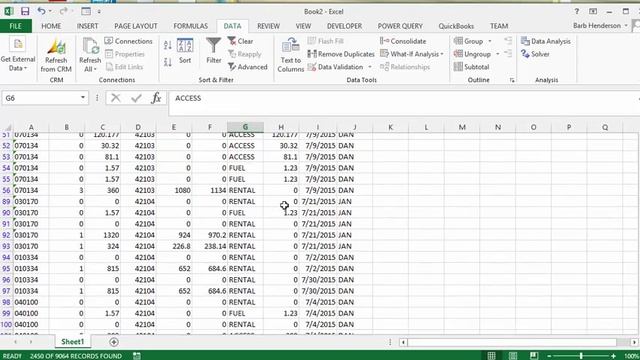Select column G header
Image resolution: width=640 pixels, height=360 pixels.
245,127
